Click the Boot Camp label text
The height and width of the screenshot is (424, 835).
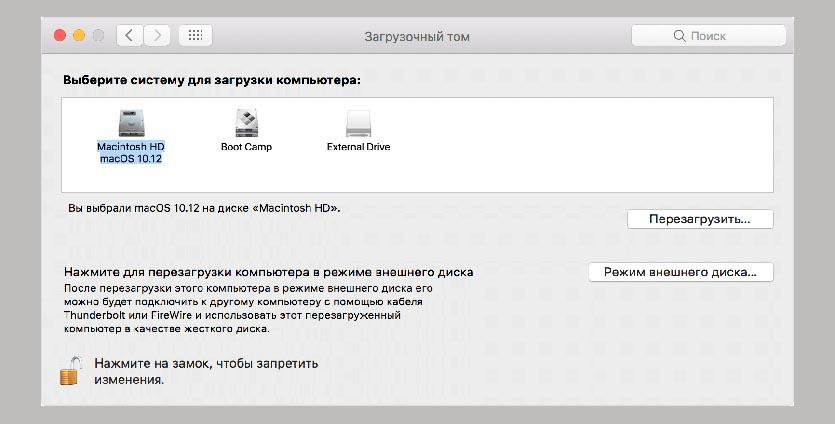246,146
